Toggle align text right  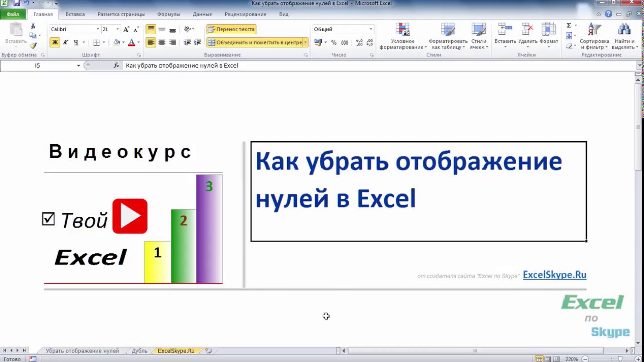[172, 43]
